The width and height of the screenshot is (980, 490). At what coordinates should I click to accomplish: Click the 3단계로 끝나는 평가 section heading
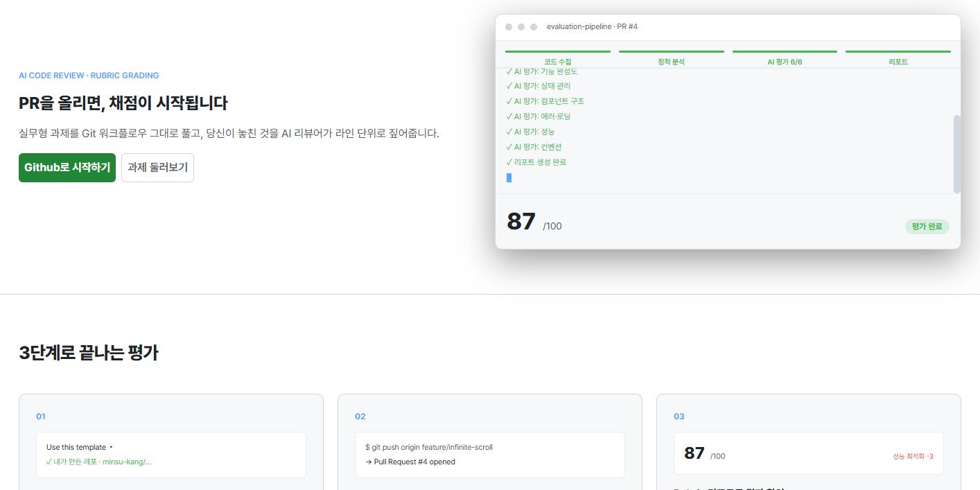89,353
